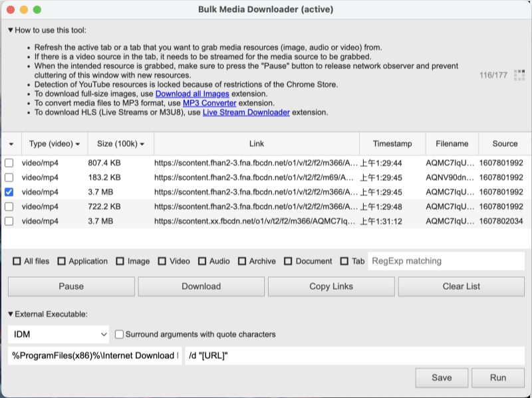
Task: Enable the Video filter checkbox
Action: tap(162, 261)
